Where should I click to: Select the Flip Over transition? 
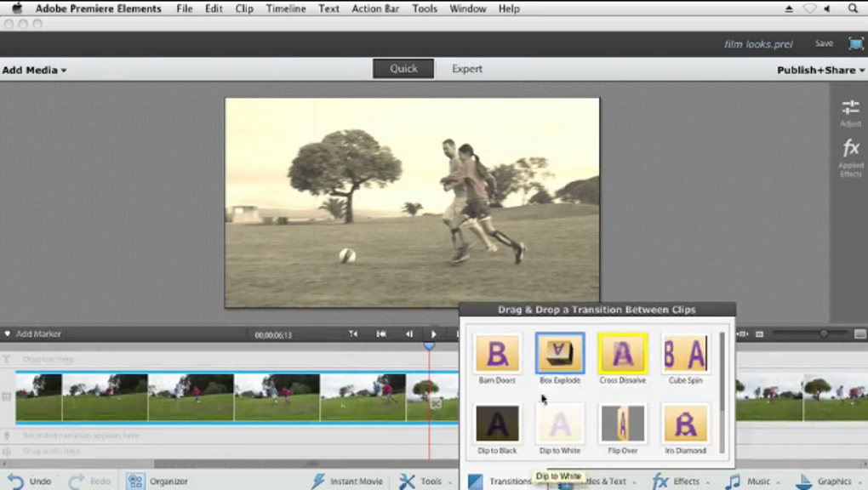pos(622,424)
